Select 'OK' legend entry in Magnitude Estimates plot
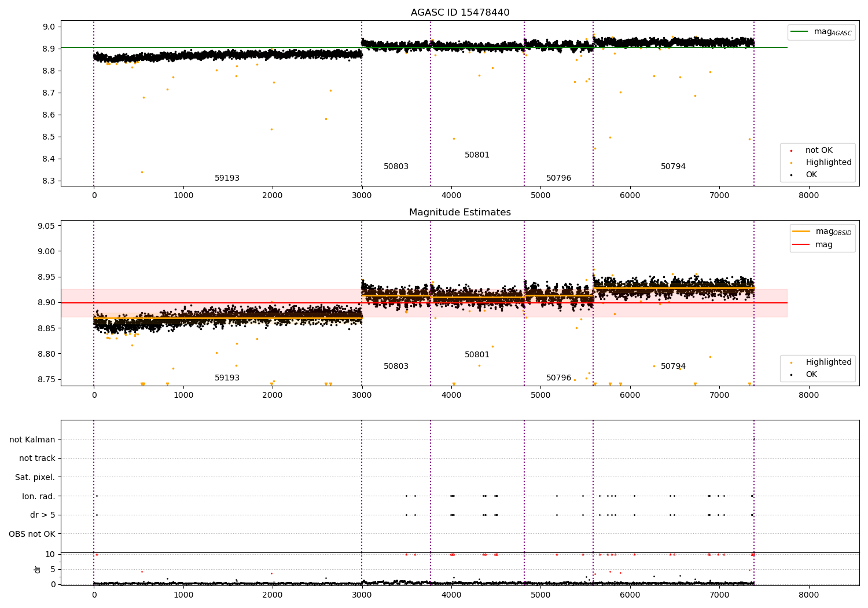The image size is (868, 608). (811, 375)
